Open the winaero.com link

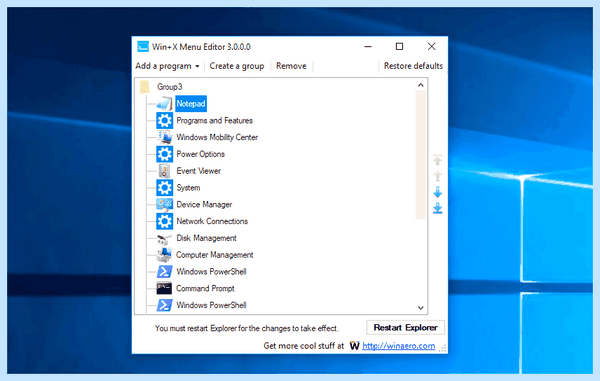pos(399,346)
